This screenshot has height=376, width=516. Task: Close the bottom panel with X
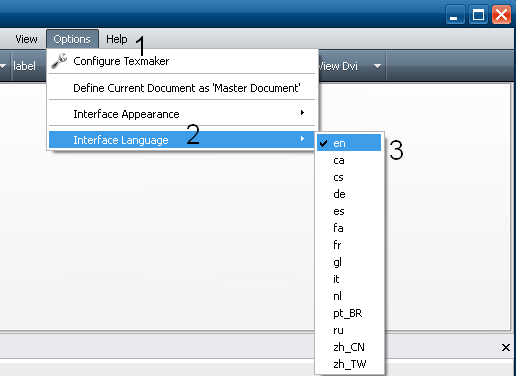506,347
